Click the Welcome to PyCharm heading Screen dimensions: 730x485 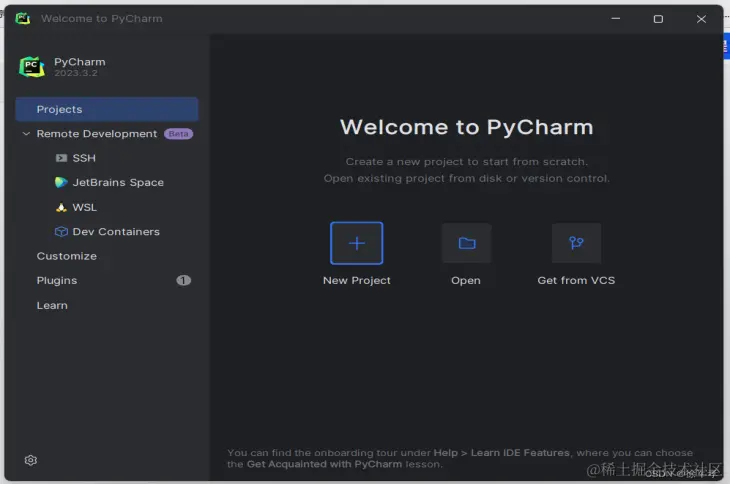tap(466, 127)
